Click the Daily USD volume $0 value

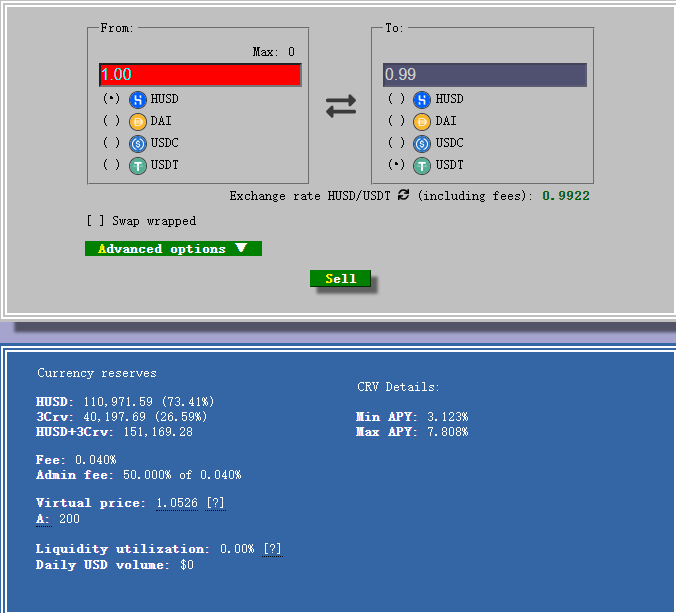click(x=187, y=565)
